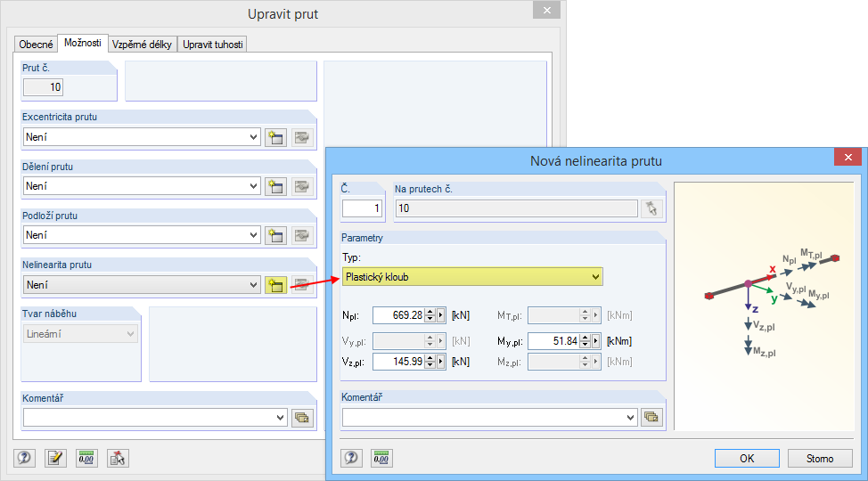
Task: Open Nelinearita prutu dropdown
Action: [253, 285]
